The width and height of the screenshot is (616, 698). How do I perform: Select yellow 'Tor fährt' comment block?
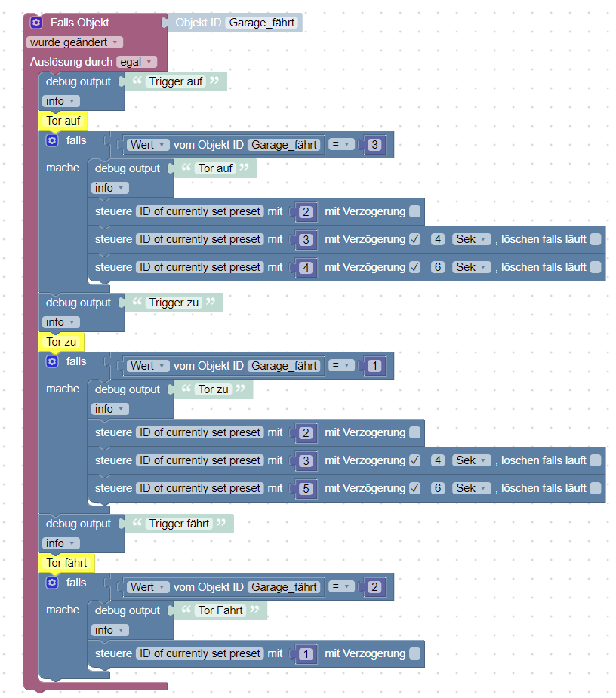(67, 563)
